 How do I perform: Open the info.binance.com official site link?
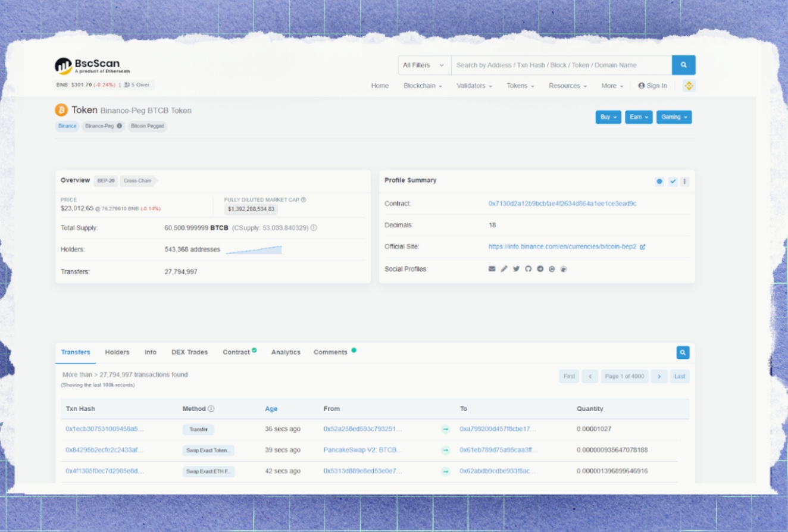tap(562, 246)
